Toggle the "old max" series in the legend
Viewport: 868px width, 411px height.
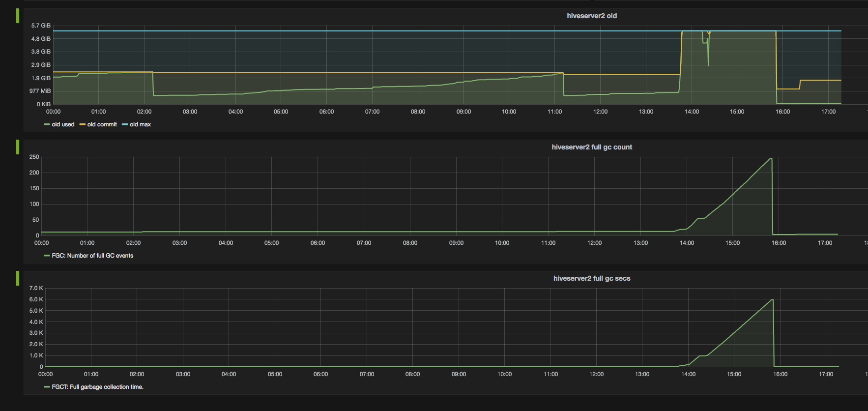pyautogui.click(x=140, y=124)
